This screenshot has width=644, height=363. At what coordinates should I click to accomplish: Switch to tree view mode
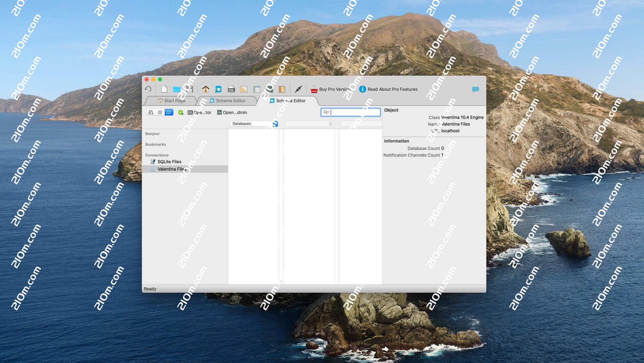(x=151, y=112)
